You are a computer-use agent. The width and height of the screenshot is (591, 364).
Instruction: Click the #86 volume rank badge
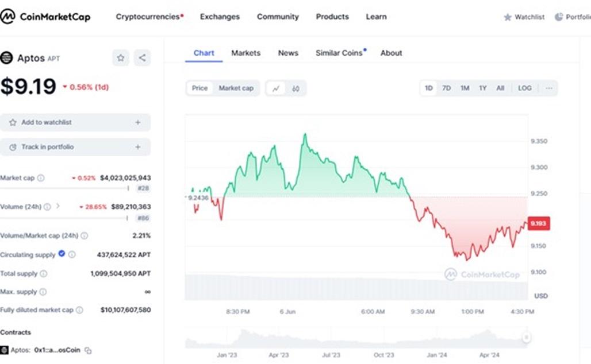tap(143, 218)
